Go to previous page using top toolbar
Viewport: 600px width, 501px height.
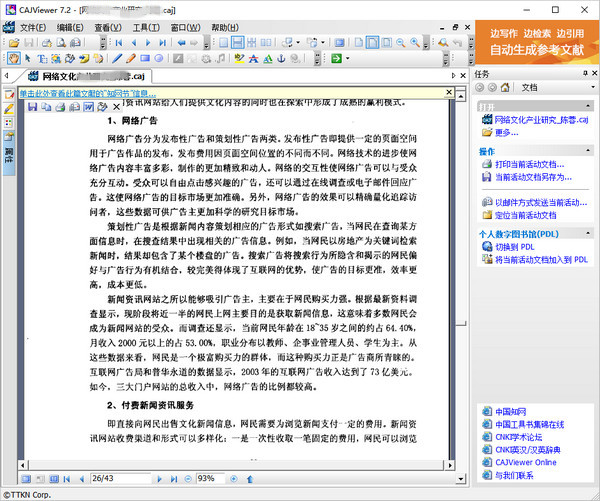(x=134, y=42)
